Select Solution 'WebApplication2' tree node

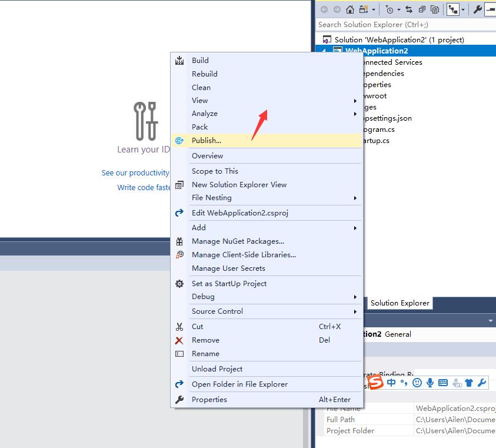(x=399, y=40)
